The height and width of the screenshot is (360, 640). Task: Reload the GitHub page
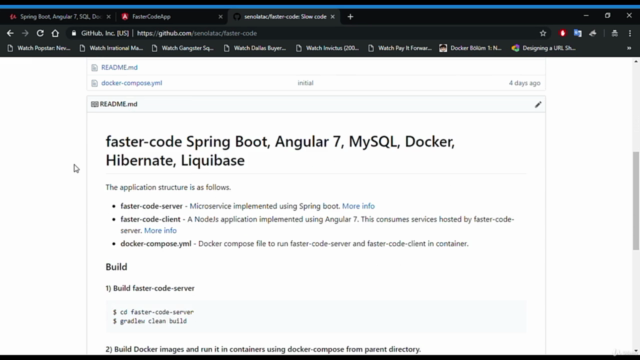pos(40,33)
